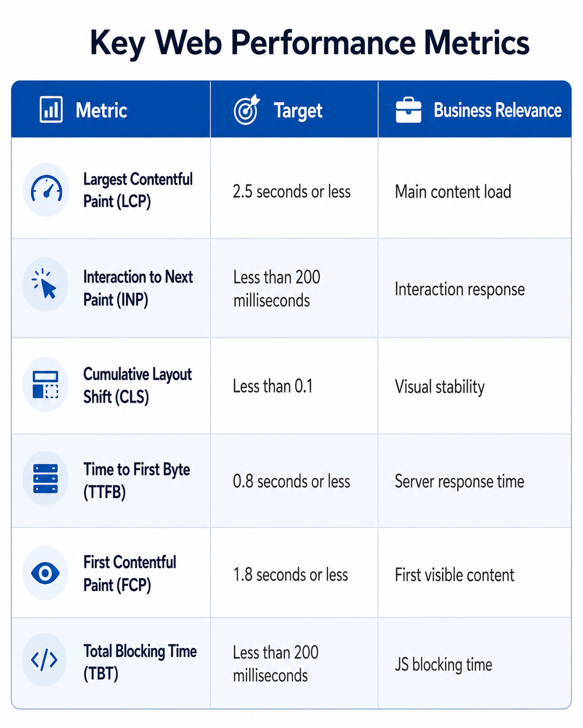This screenshot has height=728, width=583.
Task: Select 'Cumulative Layout Shift (CLS)' text
Action: 137,385
